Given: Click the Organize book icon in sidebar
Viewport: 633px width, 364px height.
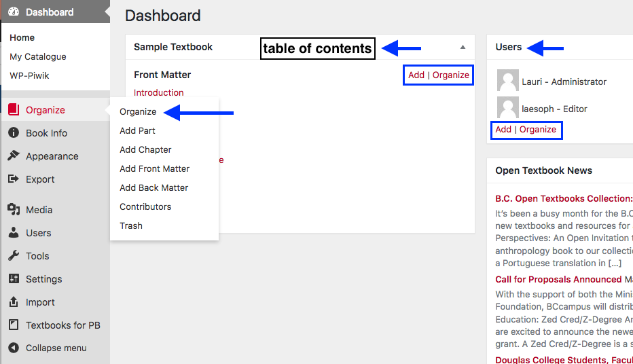Looking at the screenshot, I should click(14, 109).
